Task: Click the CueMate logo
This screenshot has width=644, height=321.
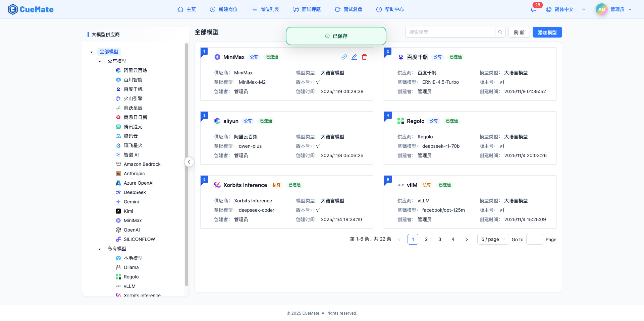Action: tap(31, 9)
